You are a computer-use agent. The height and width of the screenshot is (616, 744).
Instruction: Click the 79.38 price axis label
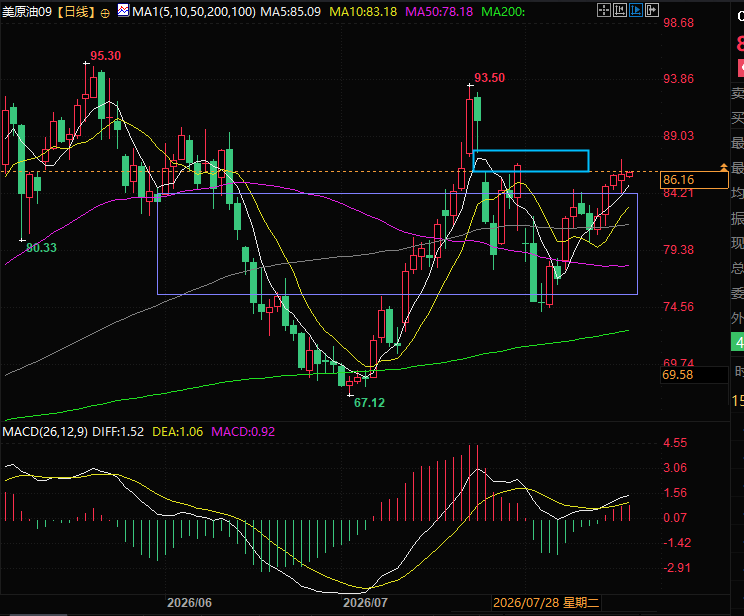[x=679, y=250]
